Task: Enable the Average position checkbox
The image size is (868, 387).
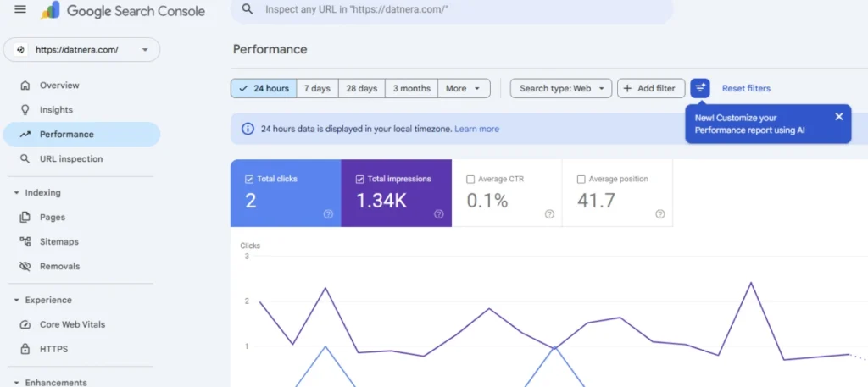Action: click(x=581, y=180)
